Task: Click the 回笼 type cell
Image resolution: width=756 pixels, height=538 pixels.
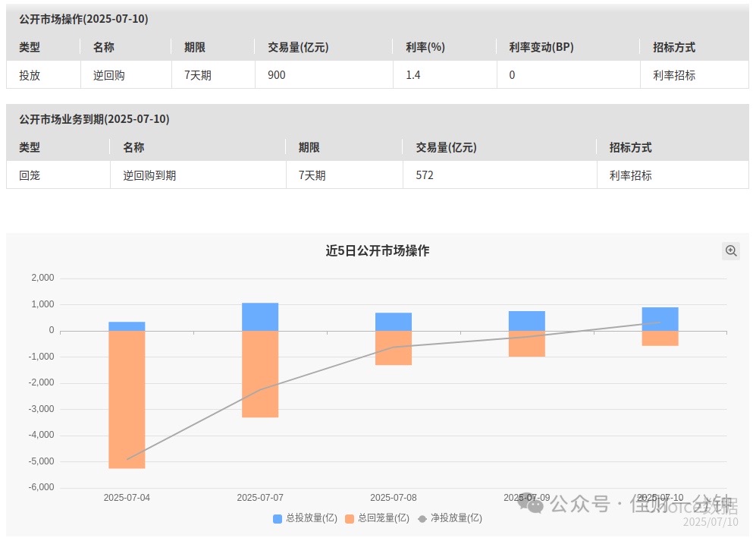Action: click(30, 175)
